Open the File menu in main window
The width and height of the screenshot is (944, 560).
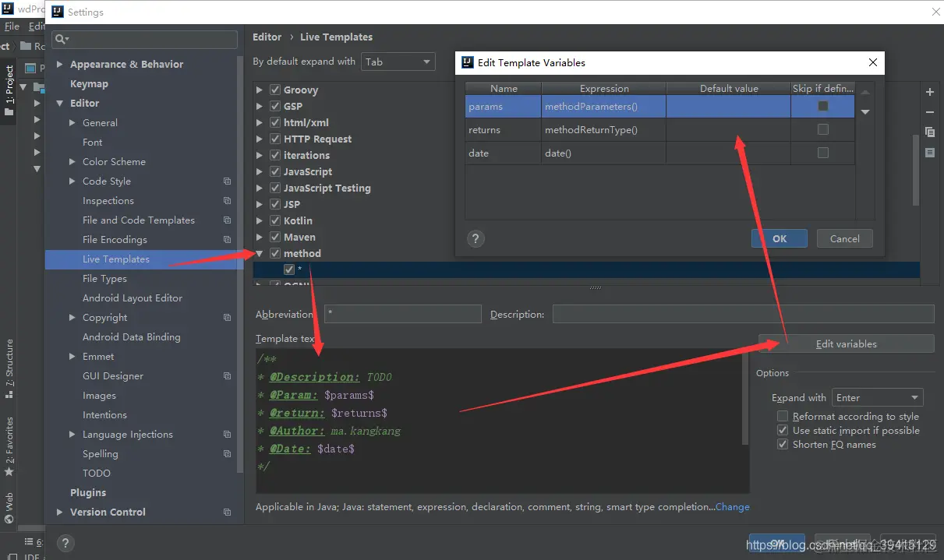point(12,26)
